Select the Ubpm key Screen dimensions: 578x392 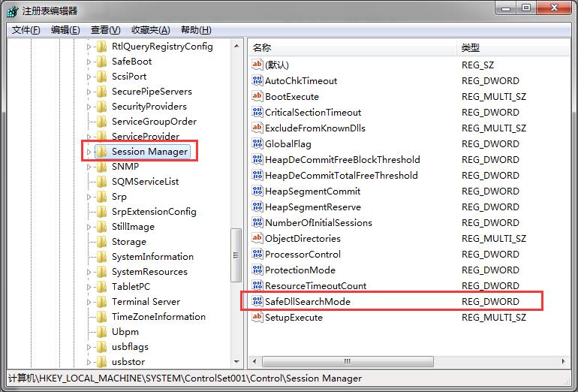coord(125,332)
